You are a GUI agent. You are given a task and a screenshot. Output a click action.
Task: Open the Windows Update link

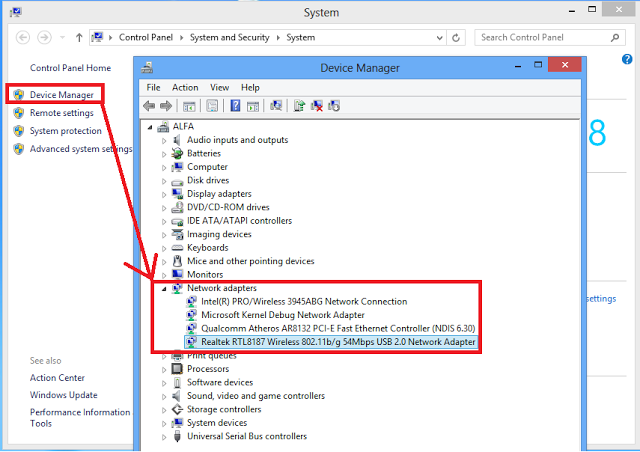tap(64, 395)
